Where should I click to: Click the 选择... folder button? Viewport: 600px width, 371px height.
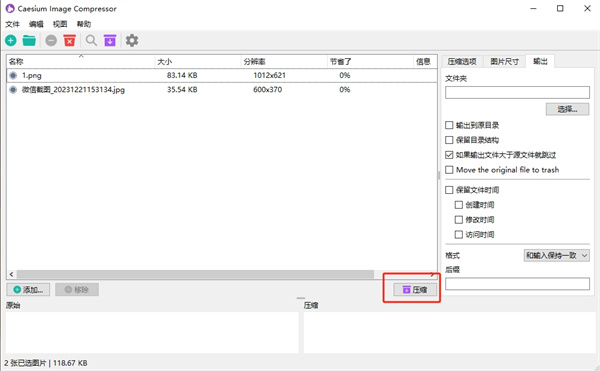[567, 109]
